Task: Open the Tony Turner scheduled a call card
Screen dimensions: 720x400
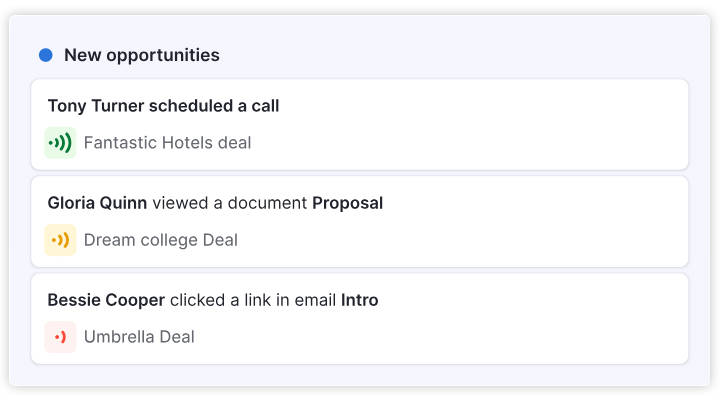Action: pyautogui.click(x=360, y=124)
